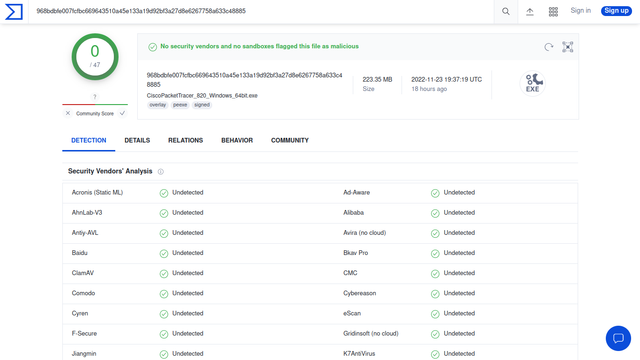This screenshot has width=640, height=360.
Task: Click the green check icon beside no-detections message
Action: click(152, 47)
